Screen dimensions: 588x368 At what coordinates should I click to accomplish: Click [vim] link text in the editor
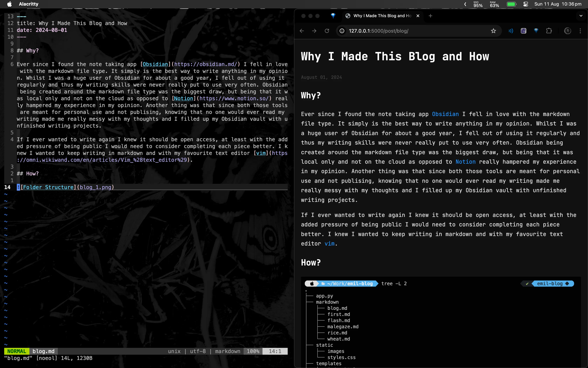pyautogui.click(x=261, y=153)
